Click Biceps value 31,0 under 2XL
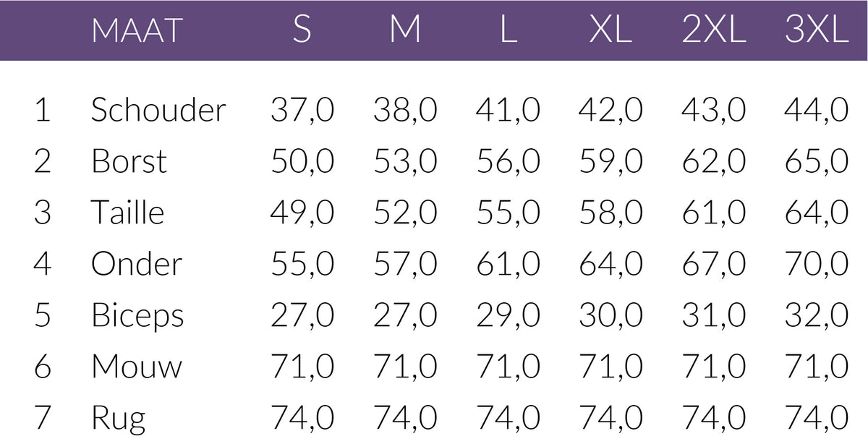The height and width of the screenshot is (444, 868). click(x=713, y=316)
